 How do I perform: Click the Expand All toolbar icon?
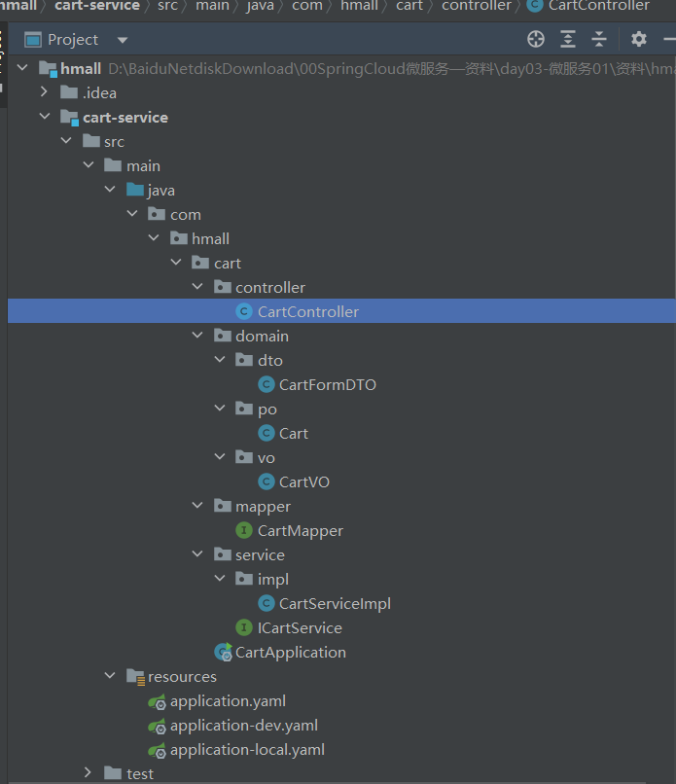567,39
